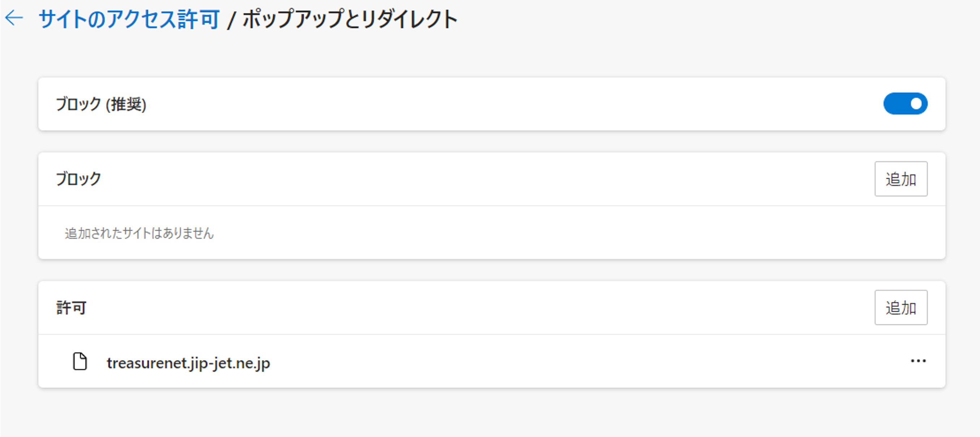Click 追加 button in the 許可 section
Image resolution: width=980 pixels, height=437 pixels.
[x=900, y=307]
